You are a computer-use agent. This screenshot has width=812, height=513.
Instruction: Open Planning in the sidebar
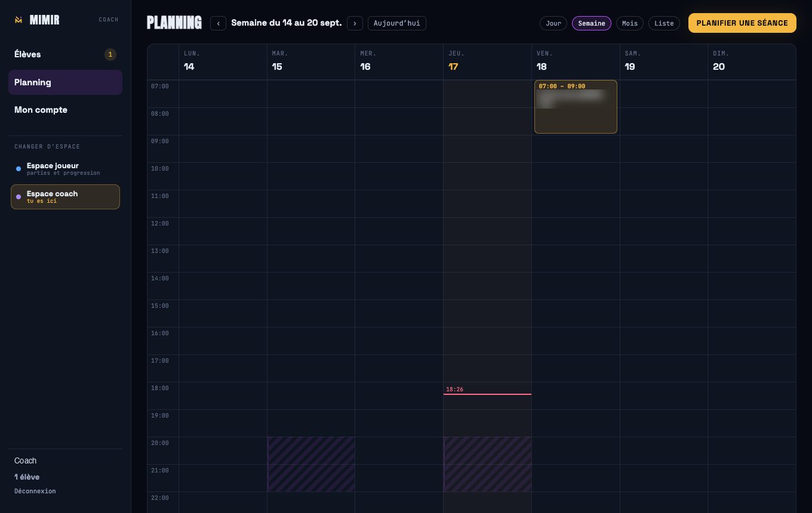click(65, 82)
